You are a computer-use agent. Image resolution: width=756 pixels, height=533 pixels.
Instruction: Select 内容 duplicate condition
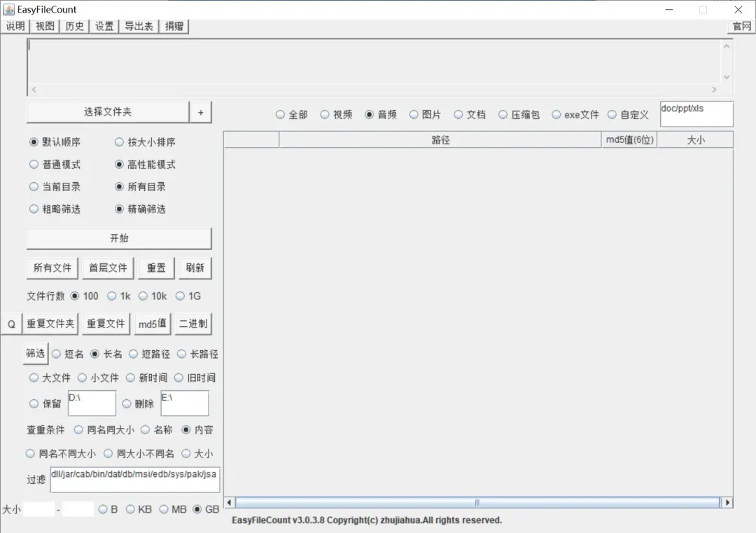pos(197,430)
